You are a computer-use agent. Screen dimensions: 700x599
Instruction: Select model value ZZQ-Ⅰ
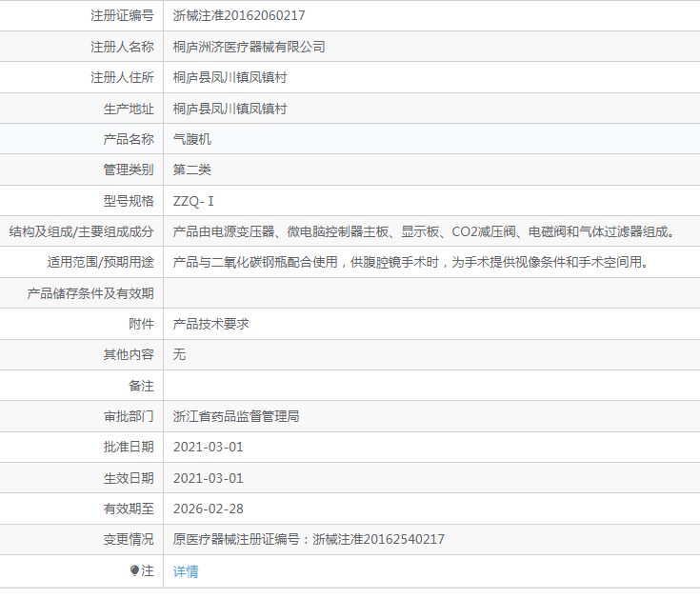tap(193, 201)
